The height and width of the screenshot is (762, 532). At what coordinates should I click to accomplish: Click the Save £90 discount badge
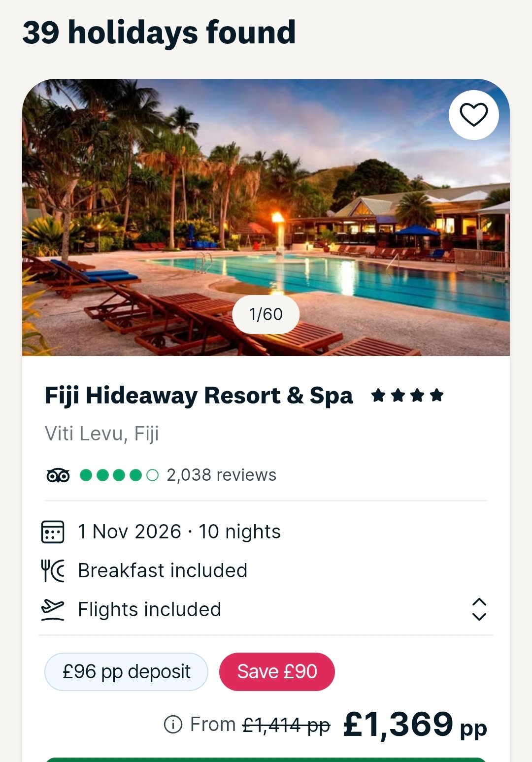pyautogui.click(x=277, y=672)
